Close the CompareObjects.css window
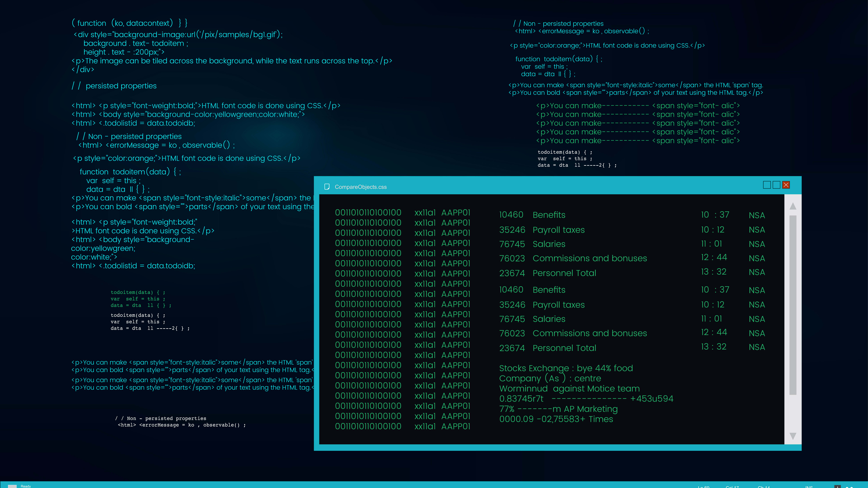The height and width of the screenshot is (488, 868). 786,185
